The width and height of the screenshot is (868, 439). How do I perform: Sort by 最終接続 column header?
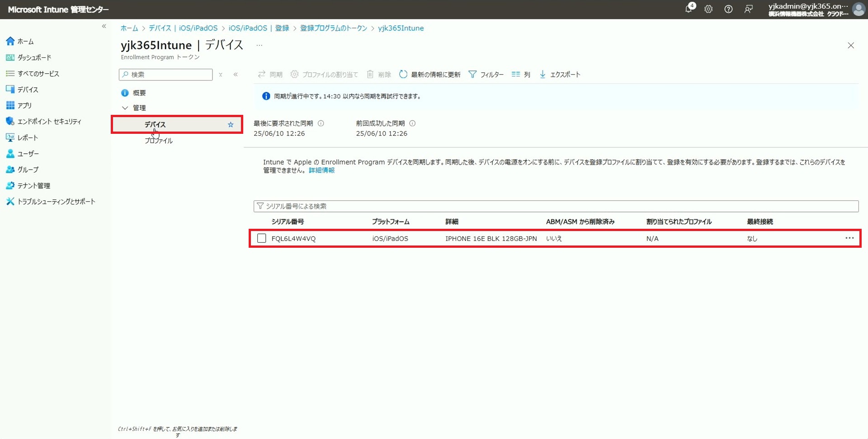760,222
